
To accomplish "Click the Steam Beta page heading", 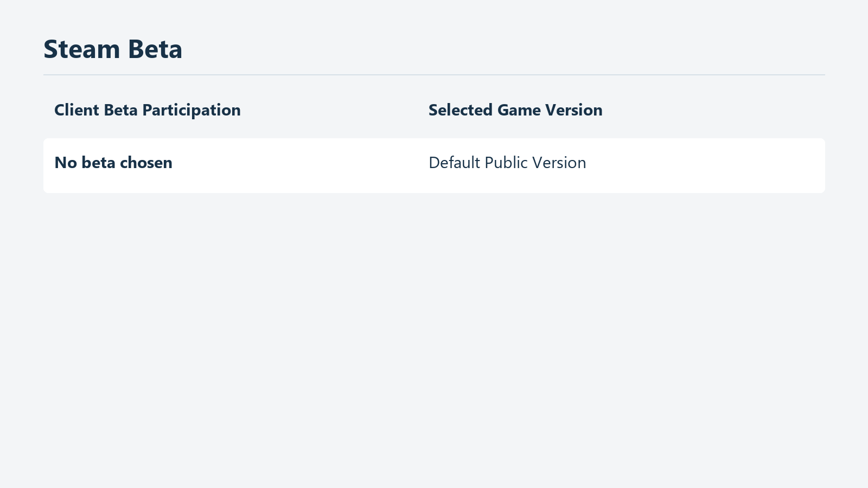I will point(113,49).
